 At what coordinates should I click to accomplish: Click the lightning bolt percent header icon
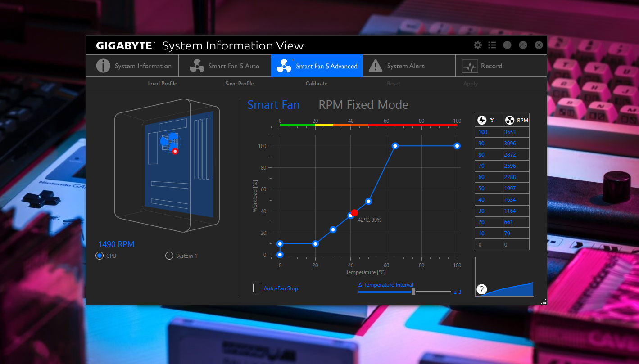[482, 120]
